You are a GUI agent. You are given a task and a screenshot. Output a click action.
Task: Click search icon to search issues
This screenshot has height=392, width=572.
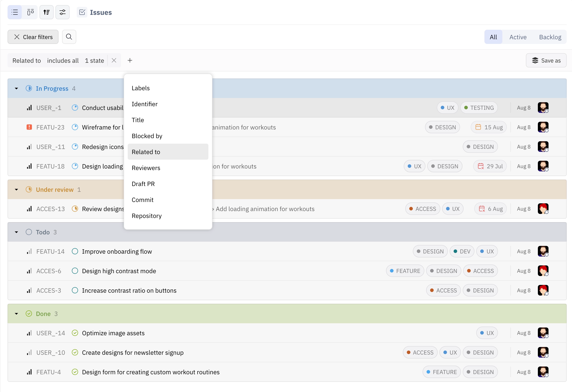point(69,37)
